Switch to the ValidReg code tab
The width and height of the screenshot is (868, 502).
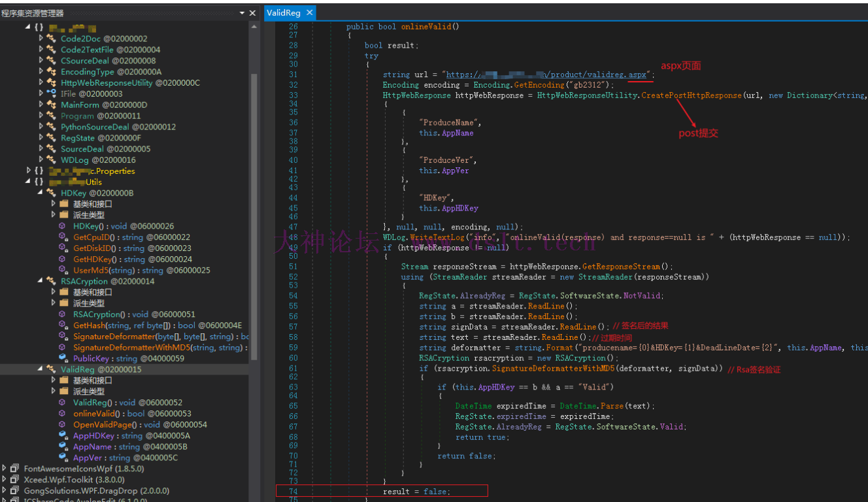(283, 12)
